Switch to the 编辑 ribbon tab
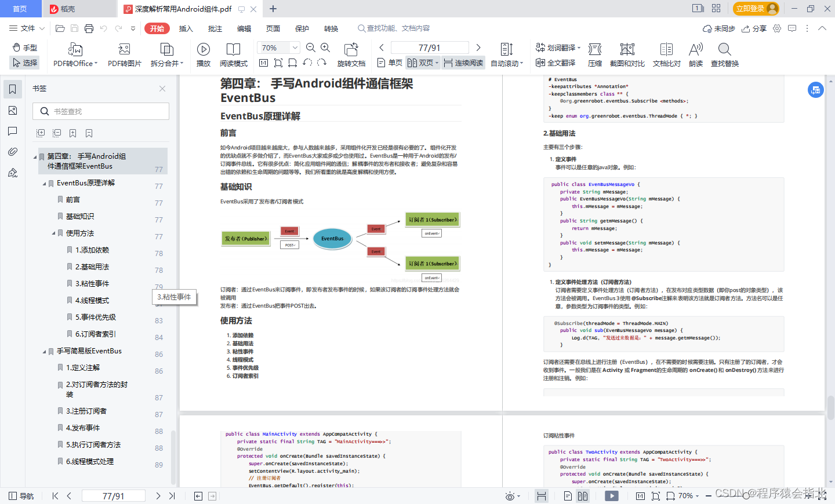Screen dimensions: 835x504 tap(244, 28)
